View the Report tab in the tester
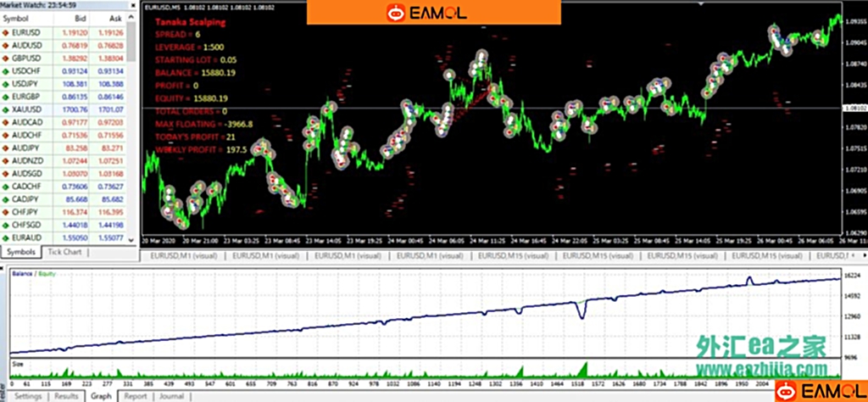 135,395
